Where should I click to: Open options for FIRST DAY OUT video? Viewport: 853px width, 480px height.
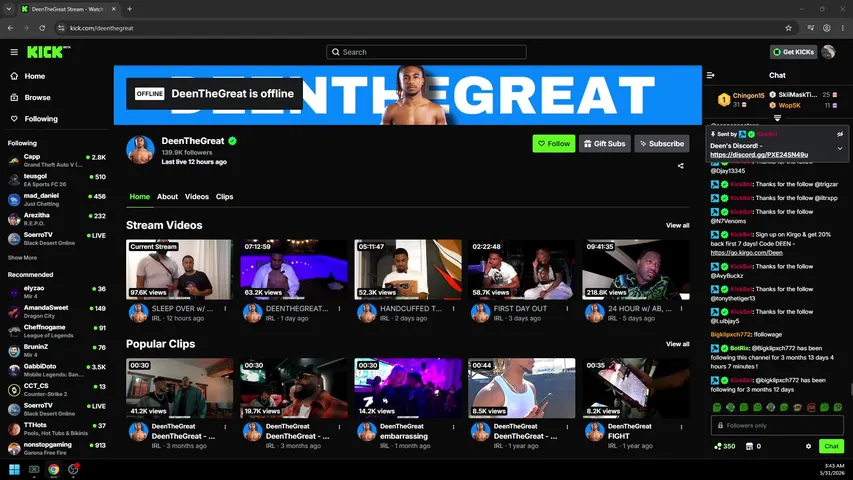click(x=567, y=309)
